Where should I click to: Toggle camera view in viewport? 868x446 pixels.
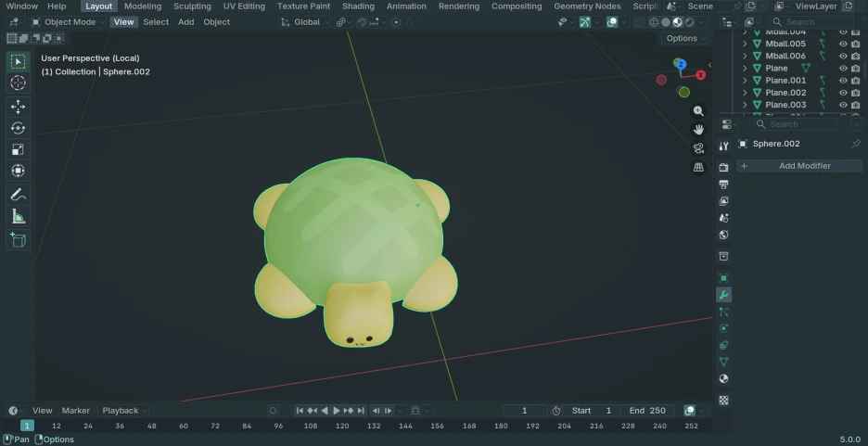point(698,148)
